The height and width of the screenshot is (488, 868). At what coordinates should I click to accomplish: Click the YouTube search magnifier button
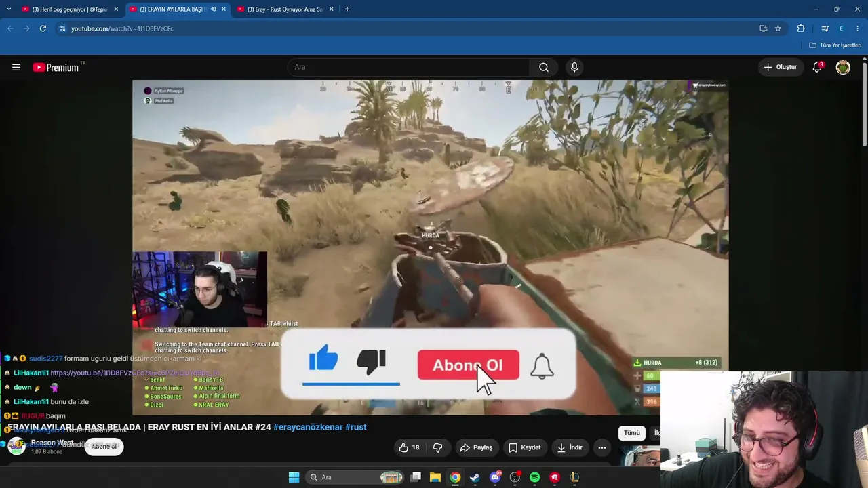tap(544, 67)
